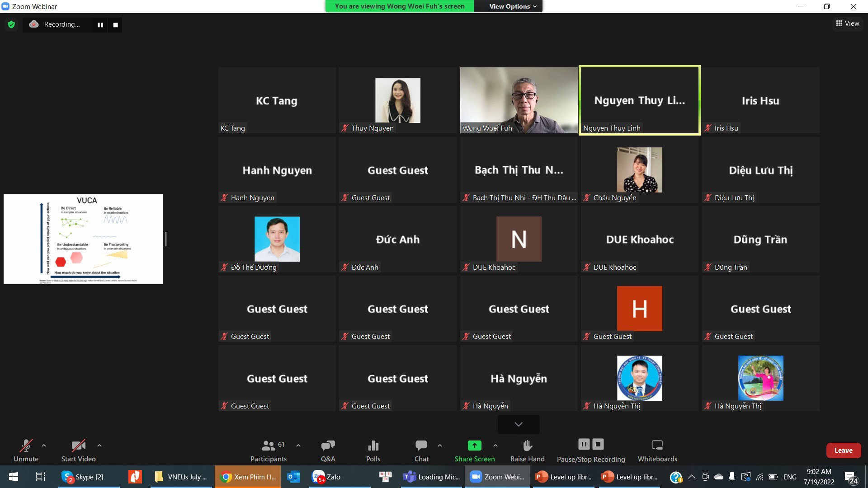
Task: Open second PowerPoint Level up taskbar item
Action: click(x=630, y=477)
